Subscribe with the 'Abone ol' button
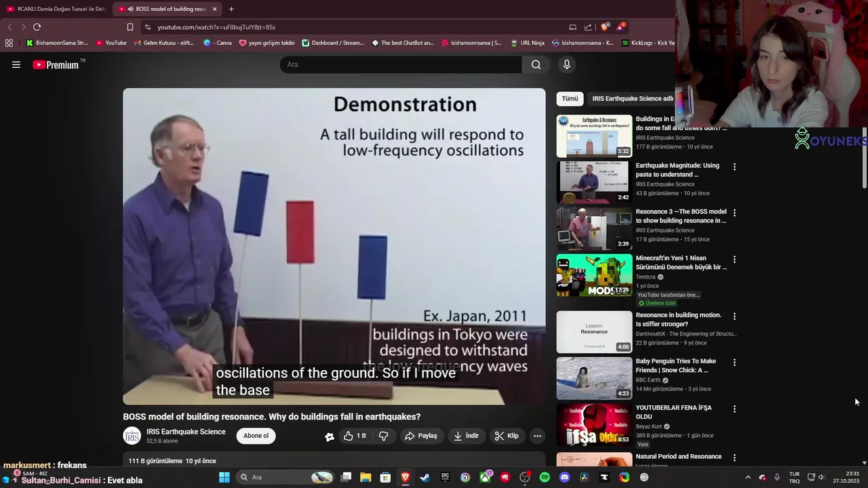 [x=256, y=436]
